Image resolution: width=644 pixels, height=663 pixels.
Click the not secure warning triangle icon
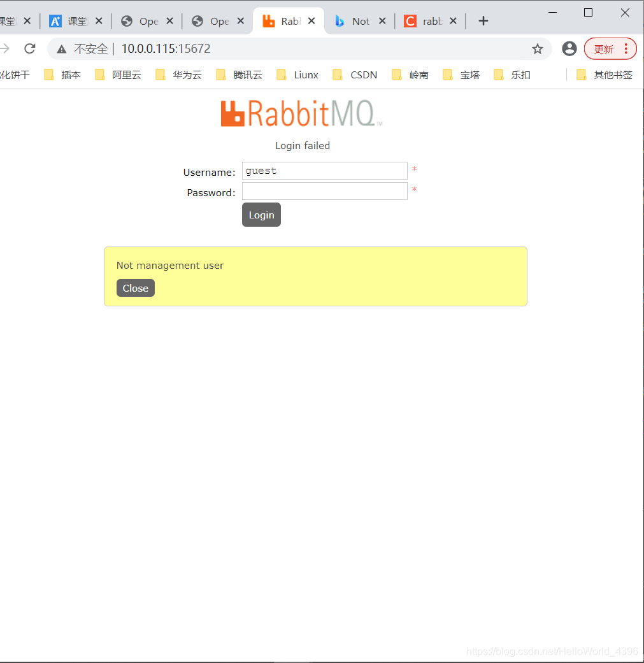(x=62, y=49)
